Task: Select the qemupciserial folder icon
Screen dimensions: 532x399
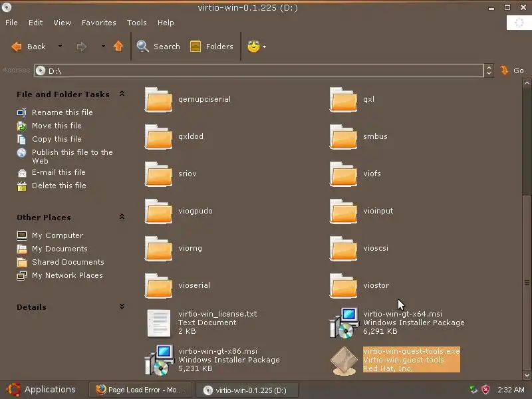Action: click(158, 100)
